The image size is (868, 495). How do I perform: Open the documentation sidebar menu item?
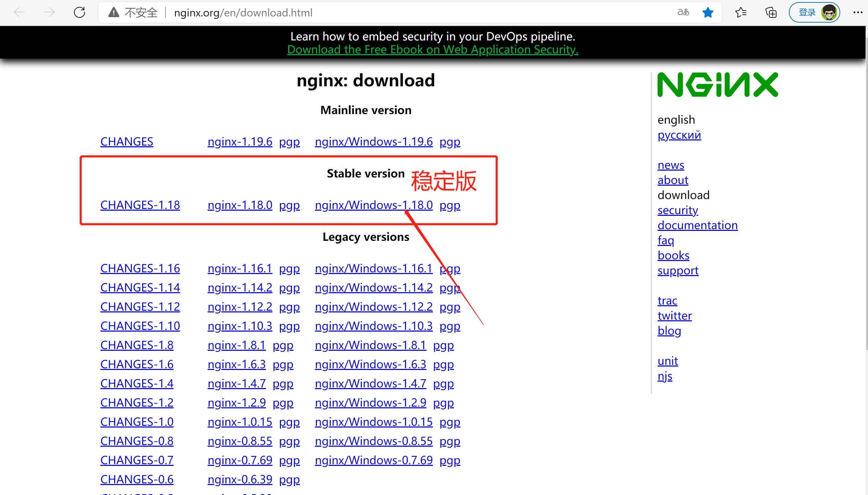coord(697,225)
